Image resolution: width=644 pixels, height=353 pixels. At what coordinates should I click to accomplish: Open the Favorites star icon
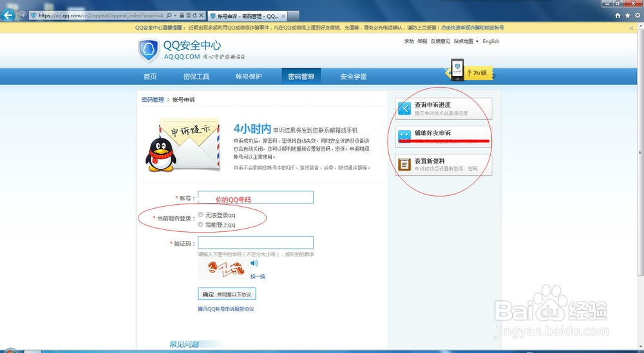627,15
